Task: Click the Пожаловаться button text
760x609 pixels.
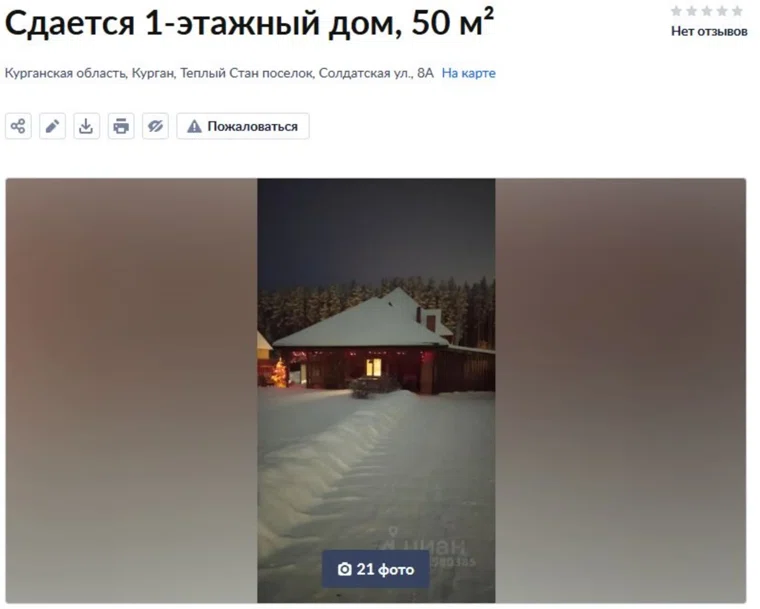Action: tap(253, 127)
